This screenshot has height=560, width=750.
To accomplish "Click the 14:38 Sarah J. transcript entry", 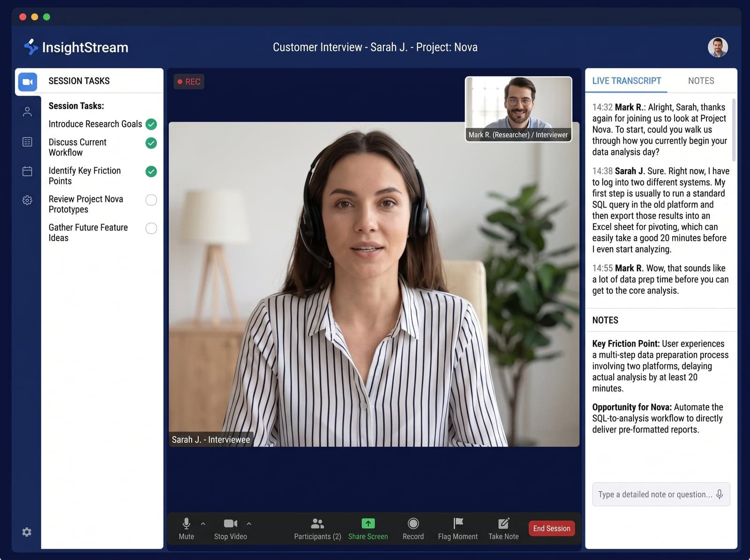I will pyautogui.click(x=660, y=210).
